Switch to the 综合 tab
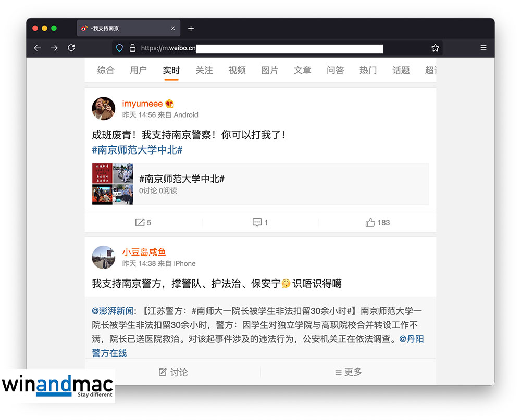This screenshot has height=420, width=521. 106,70
